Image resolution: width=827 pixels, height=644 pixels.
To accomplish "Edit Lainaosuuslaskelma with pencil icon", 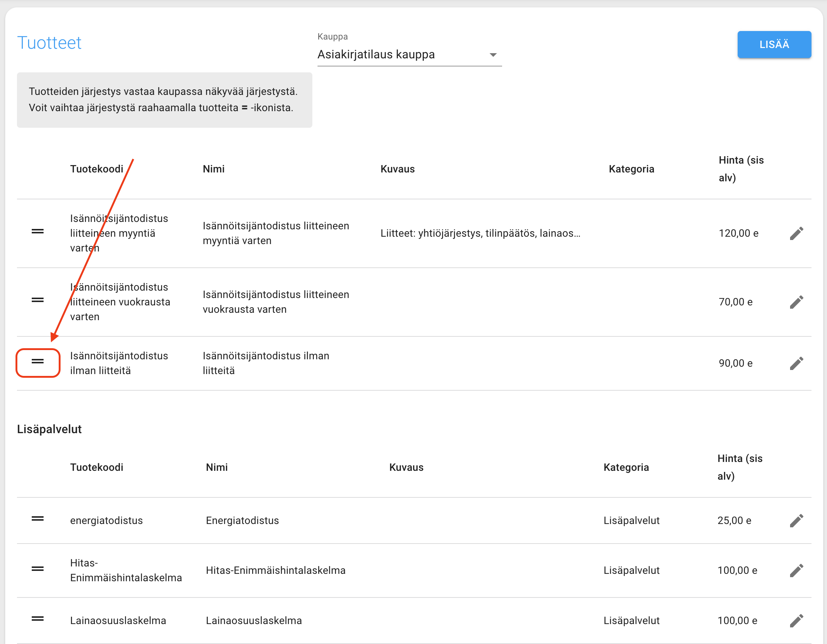I will pyautogui.click(x=796, y=620).
